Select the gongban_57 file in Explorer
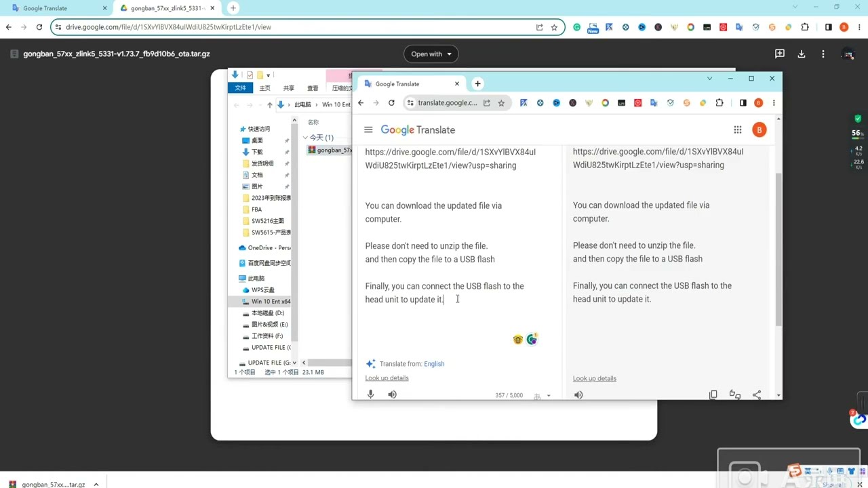The image size is (868, 488). point(330,150)
